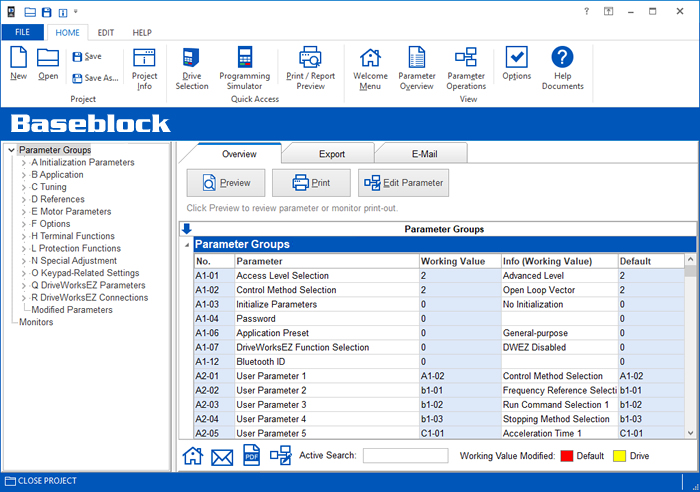Open Print / Report Preview
This screenshot has width=700, height=492.
click(310, 68)
